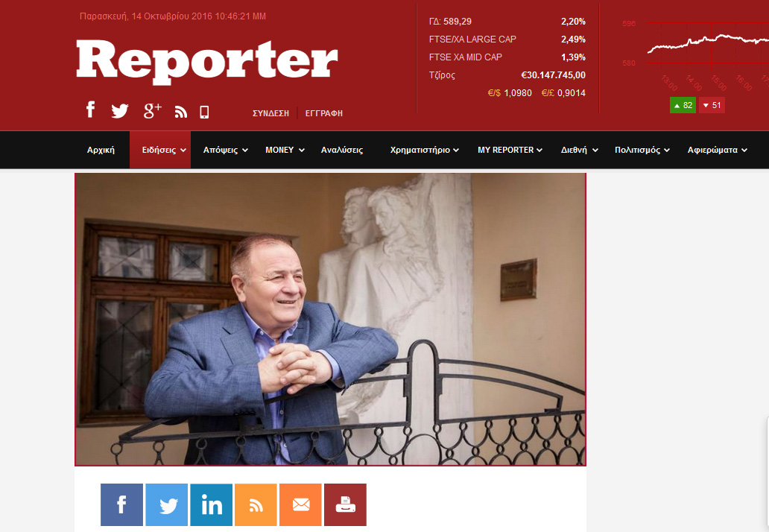Tweet the article with the Twitter share button
The image size is (769, 532).
point(167,504)
